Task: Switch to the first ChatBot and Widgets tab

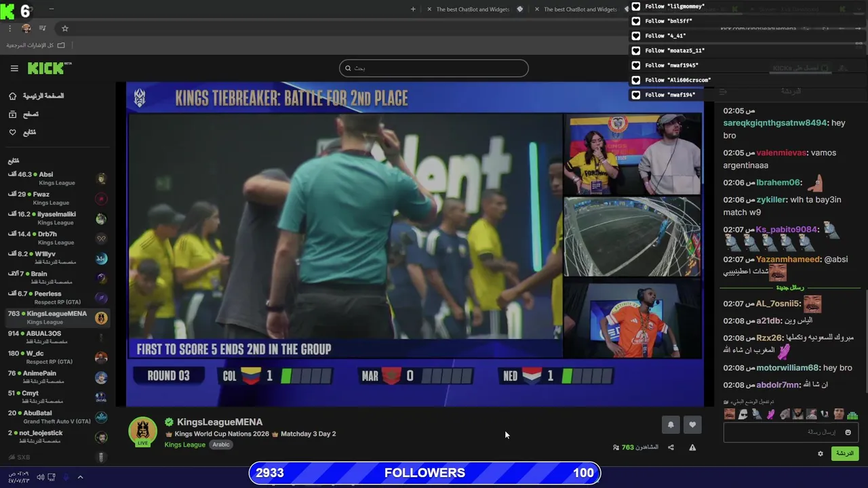Action: coord(473,9)
